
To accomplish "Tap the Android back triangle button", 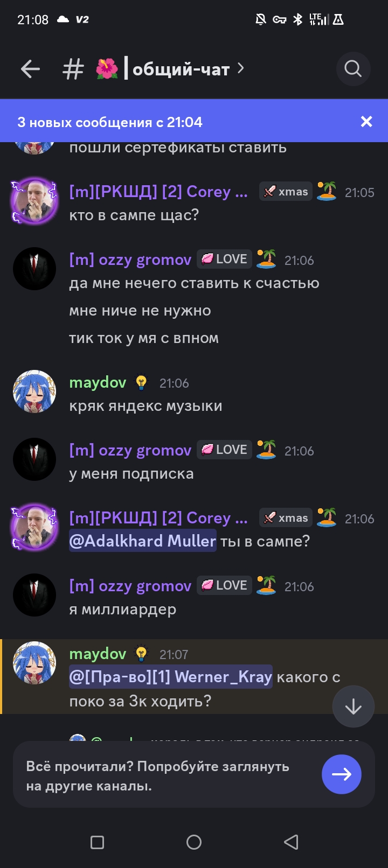I will [291, 842].
